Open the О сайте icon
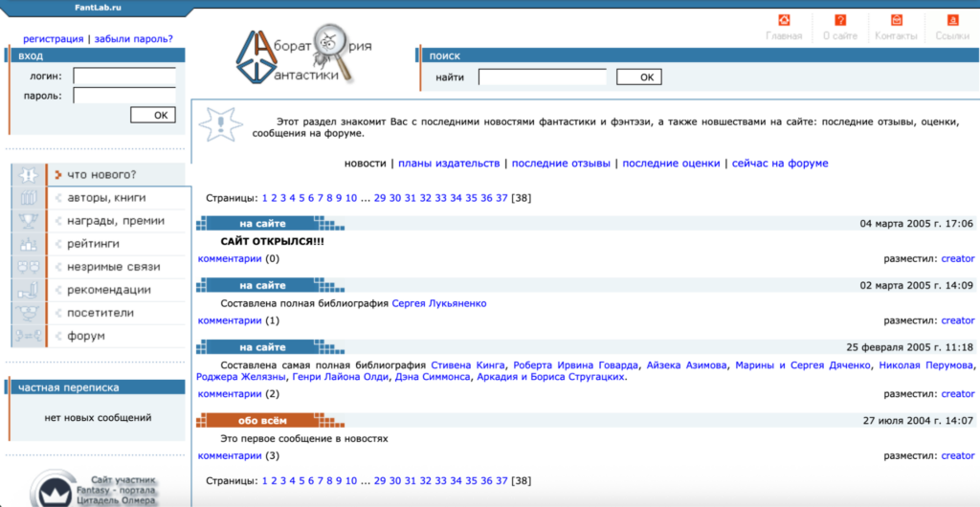The height and width of the screenshot is (507, 980). [839, 21]
